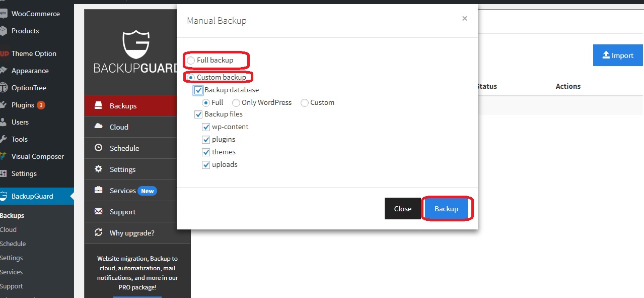Click the Appearance paintbrush icon
The width and height of the screenshot is (644, 298).
[4, 71]
